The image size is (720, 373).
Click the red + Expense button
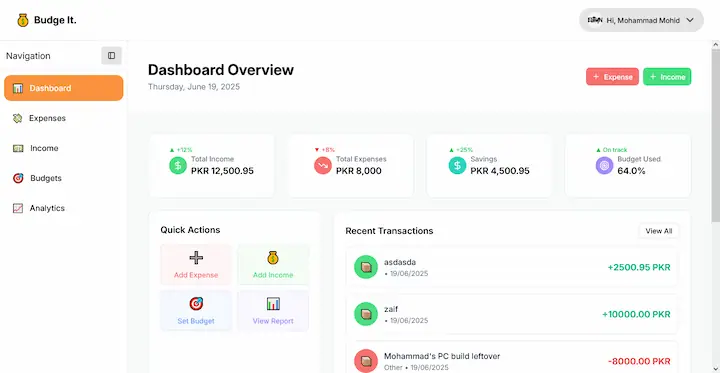pyautogui.click(x=612, y=77)
